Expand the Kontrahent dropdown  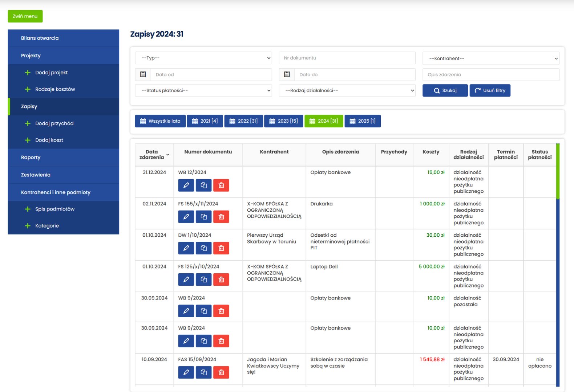coord(490,58)
